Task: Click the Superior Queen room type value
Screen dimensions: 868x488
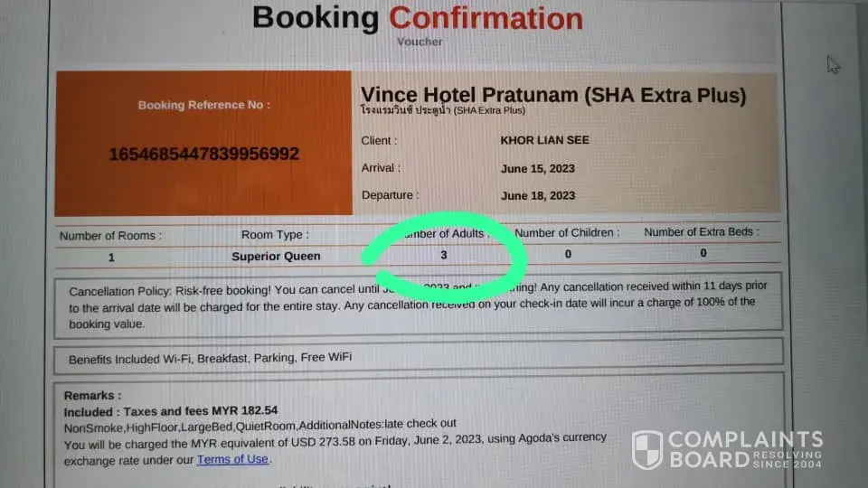Action: click(x=276, y=256)
